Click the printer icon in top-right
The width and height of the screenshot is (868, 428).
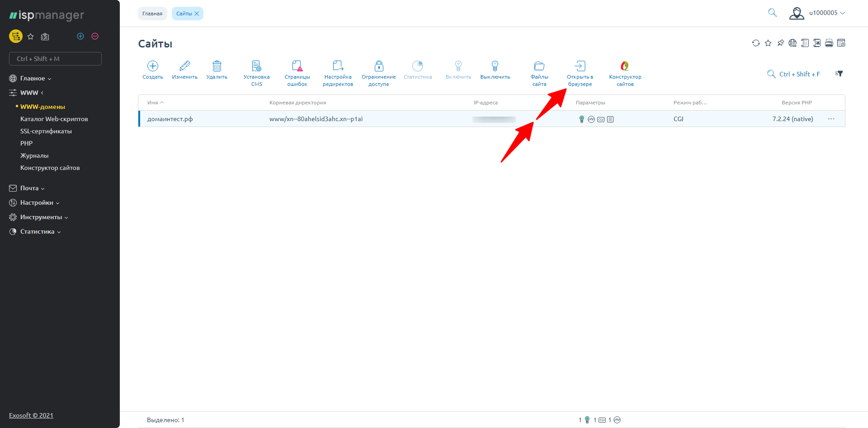[x=829, y=43]
